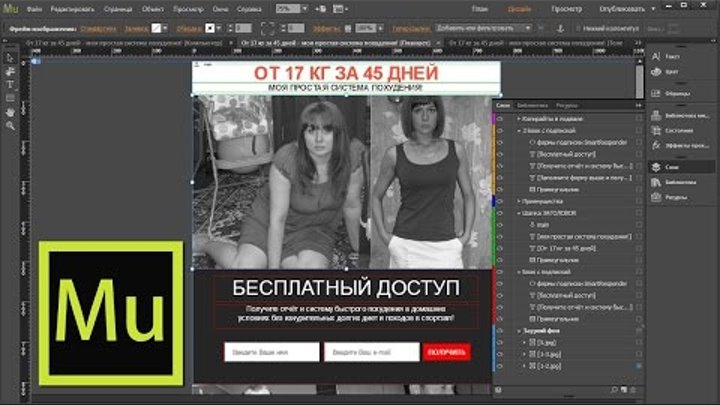Screen dimensions: 720x405
Task: Switch to the Библиотека tab in layers panel
Action: coord(532,104)
